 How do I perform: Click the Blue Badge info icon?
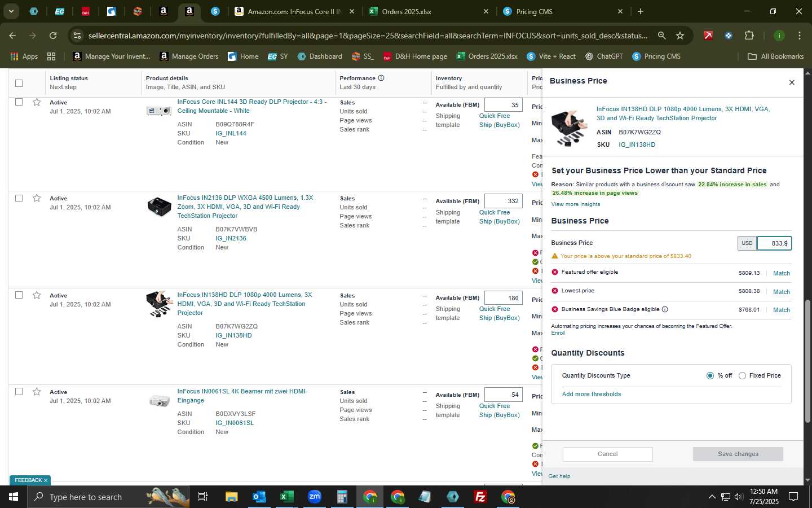(x=665, y=309)
